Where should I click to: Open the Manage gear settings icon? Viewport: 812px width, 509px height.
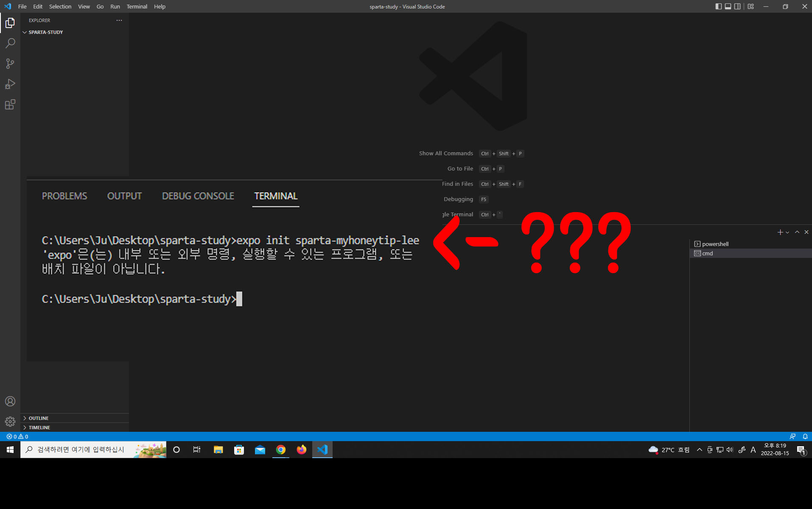(x=10, y=422)
